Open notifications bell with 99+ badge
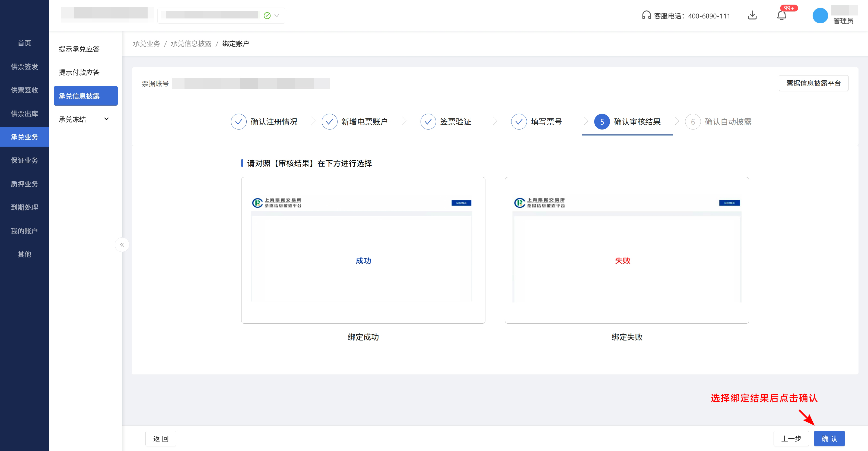Screen dimensions: 868x451 coord(781,15)
